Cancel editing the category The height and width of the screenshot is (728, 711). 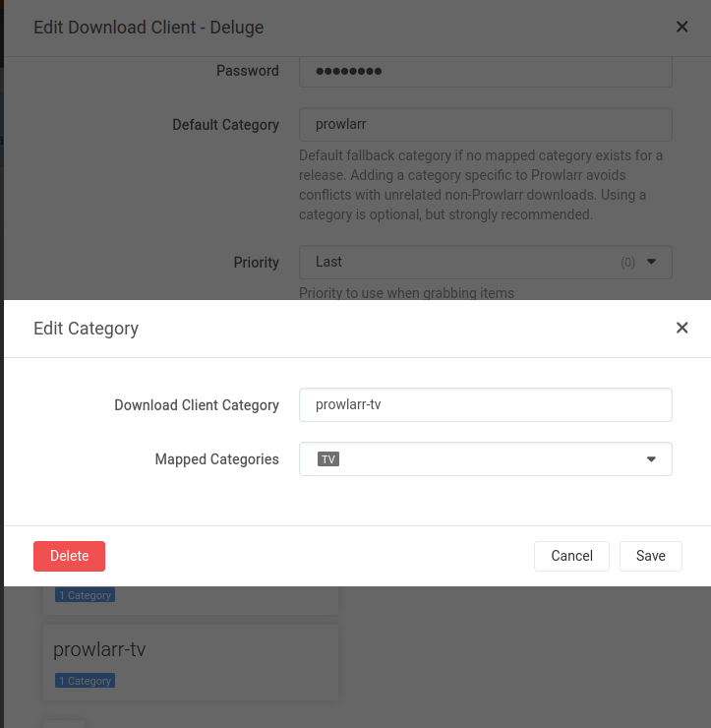(571, 556)
